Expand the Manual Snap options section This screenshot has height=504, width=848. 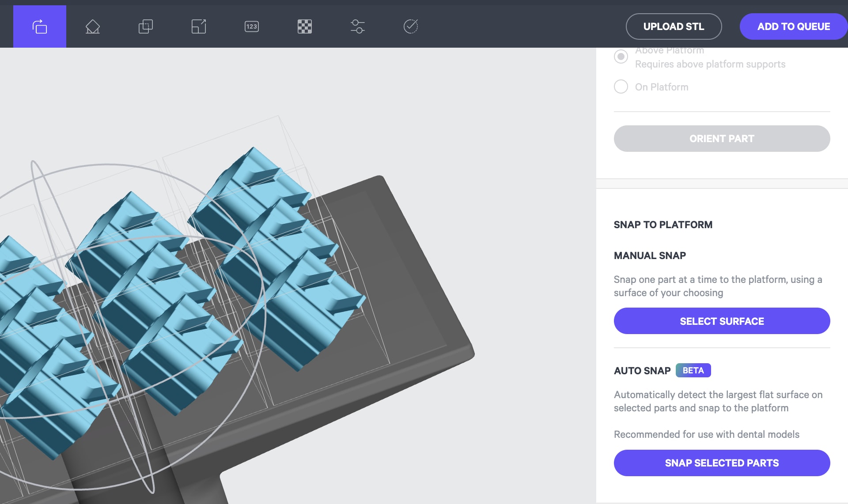pos(650,255)
